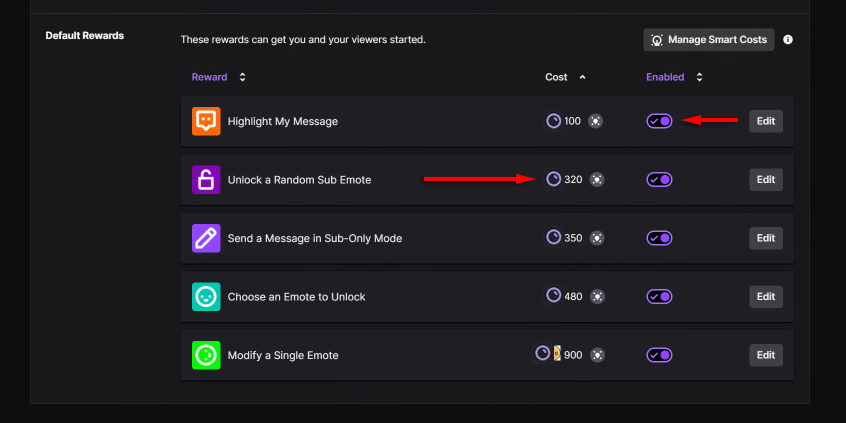
Task: Click the Modify a Single Emote icon
Action: tap(206, 355)
